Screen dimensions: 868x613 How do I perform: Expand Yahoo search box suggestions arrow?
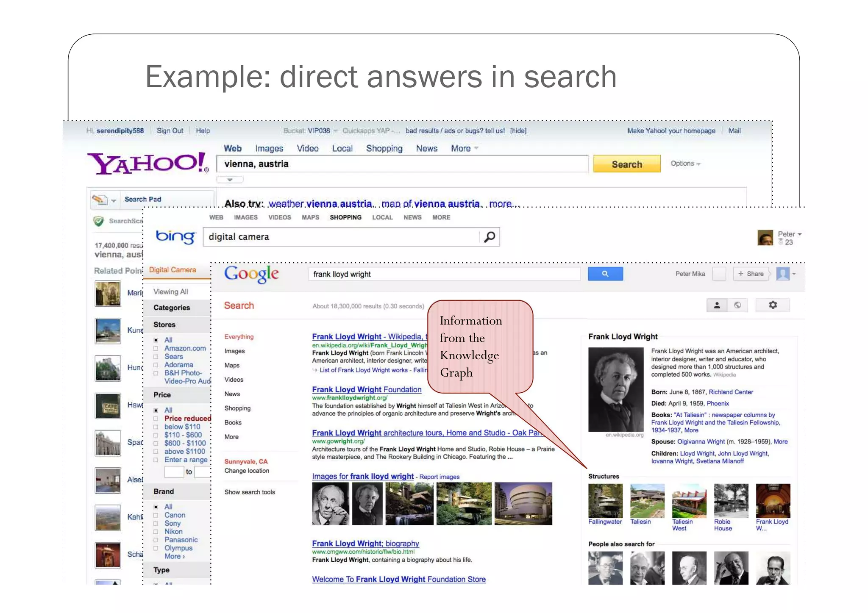coord(230,180)
